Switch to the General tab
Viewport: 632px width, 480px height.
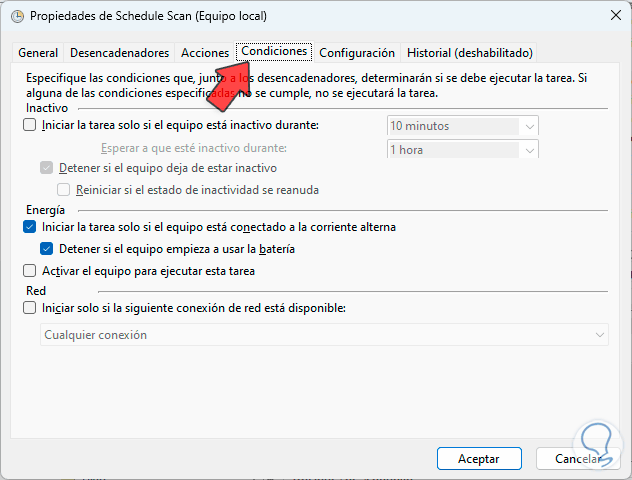[38, 53]
